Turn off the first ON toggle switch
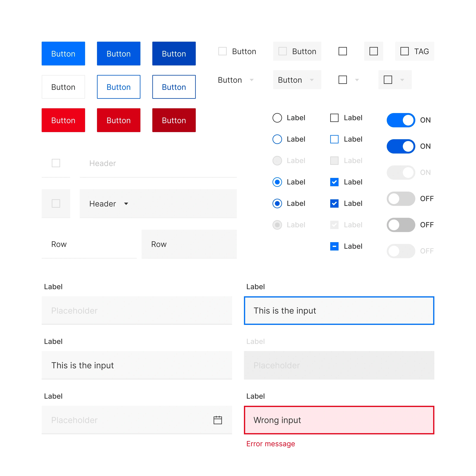 (401, 120)
